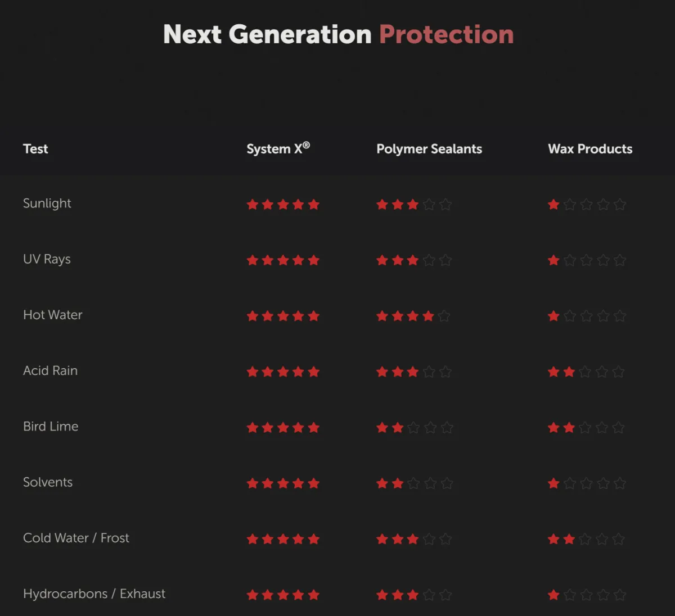Select the UV Rays row label
The width and height of the screenshot is (675, 616).
coord(47,259)
